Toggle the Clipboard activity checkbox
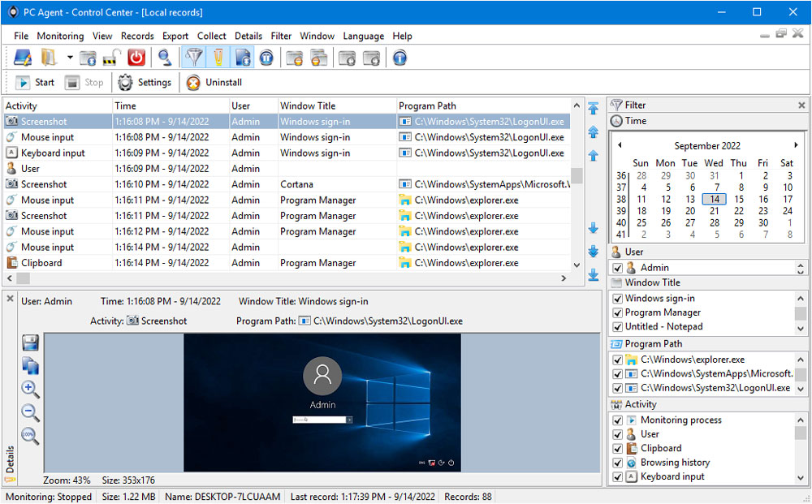Screen dimensions: 812x504 click(x=617, y=449)
